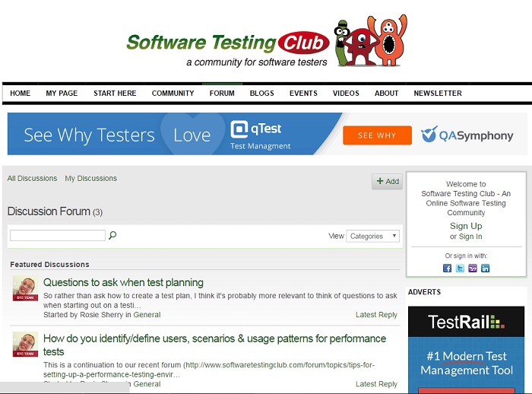Sign in with Yahoo icon
This screenshot has width=532, height=394.
(x=473, y=268)
